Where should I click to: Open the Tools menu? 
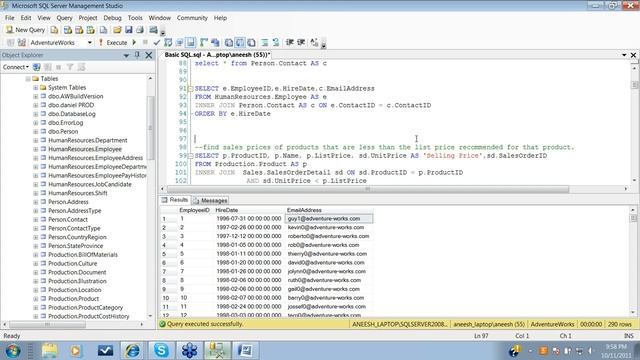pyautogui.click(x=135, y=18)
